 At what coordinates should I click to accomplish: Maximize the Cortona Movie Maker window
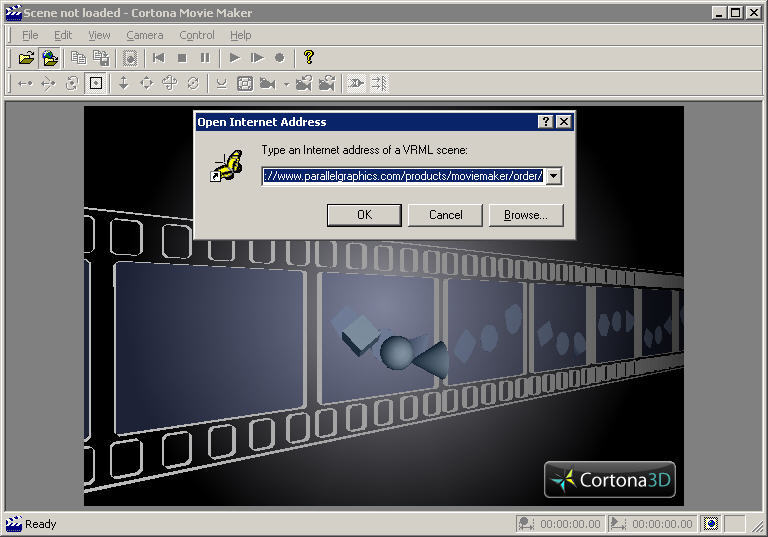point(736,13)
